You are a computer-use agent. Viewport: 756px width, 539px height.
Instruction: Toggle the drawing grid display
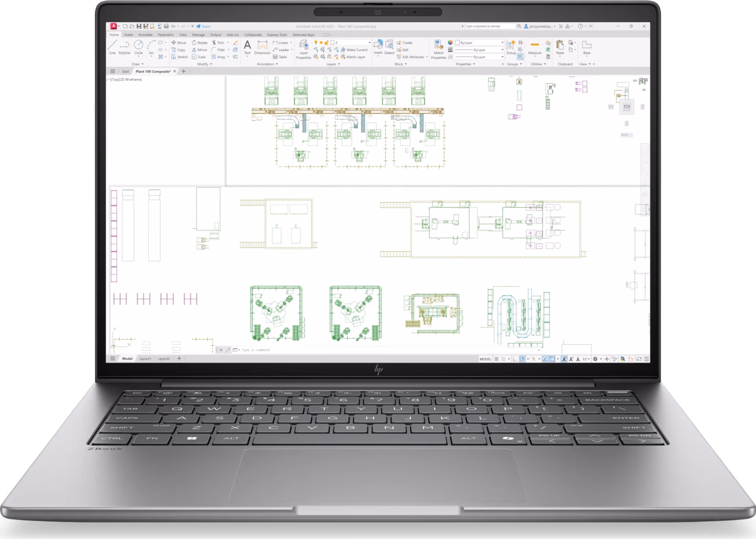(x=497, y=359)
